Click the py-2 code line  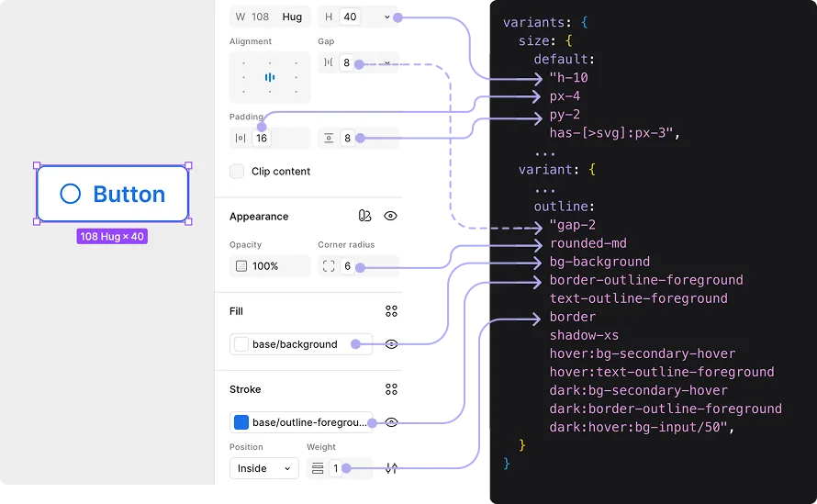pos(565,115)
